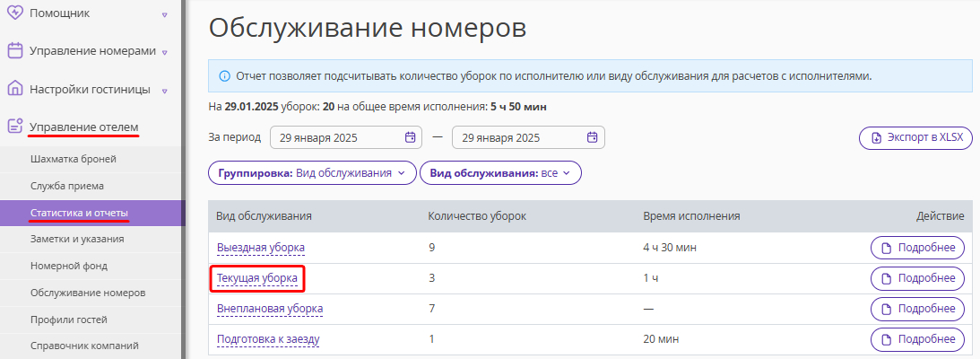
Task: Click the count 7 in Внеплановая уборка row
Action: (431, 309)
